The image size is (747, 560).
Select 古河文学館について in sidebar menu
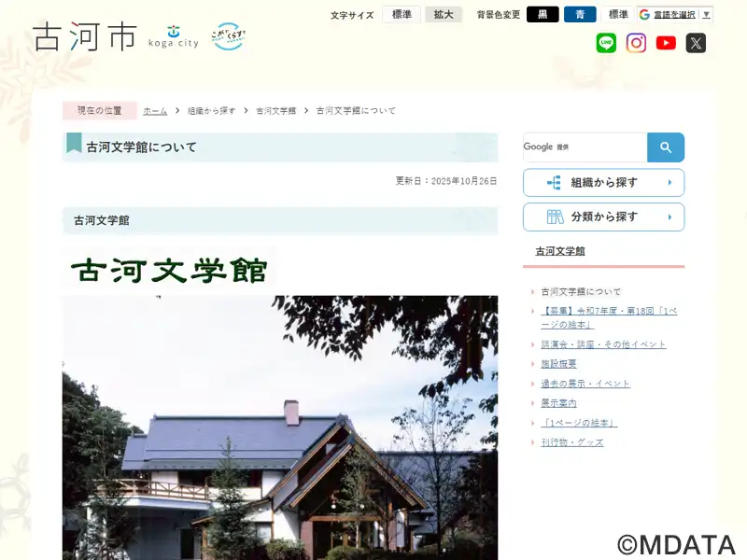(x=581, y=291)
